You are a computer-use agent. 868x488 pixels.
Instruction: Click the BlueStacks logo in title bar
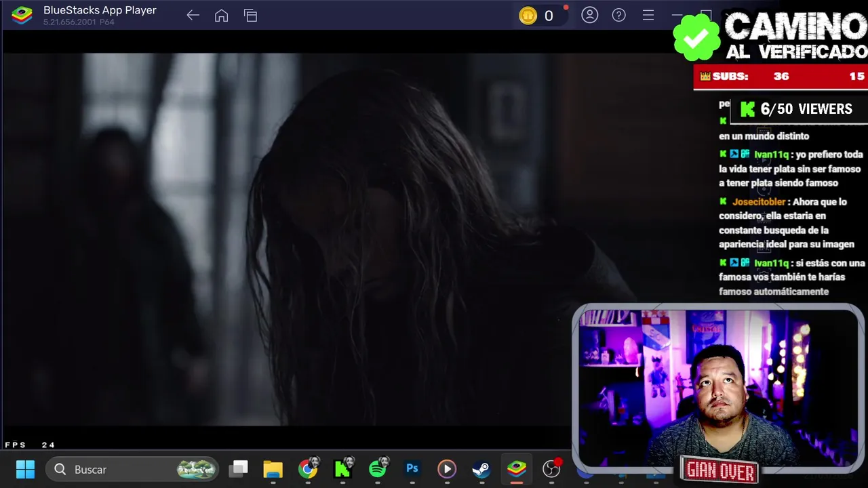pos(22,15)
